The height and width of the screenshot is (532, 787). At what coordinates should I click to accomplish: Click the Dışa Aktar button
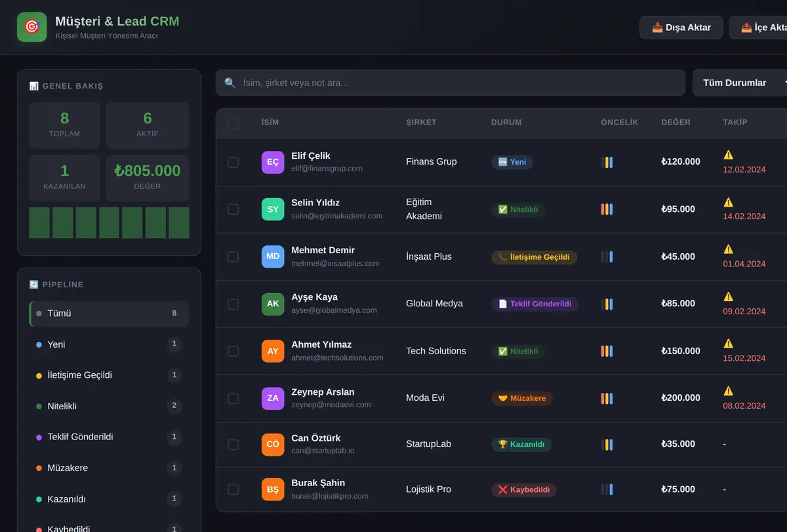click(x=681, y=28)
